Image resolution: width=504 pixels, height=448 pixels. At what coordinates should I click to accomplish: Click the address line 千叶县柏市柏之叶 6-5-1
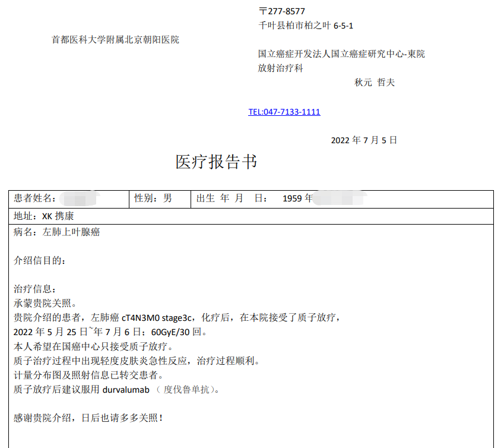(306, 26)
